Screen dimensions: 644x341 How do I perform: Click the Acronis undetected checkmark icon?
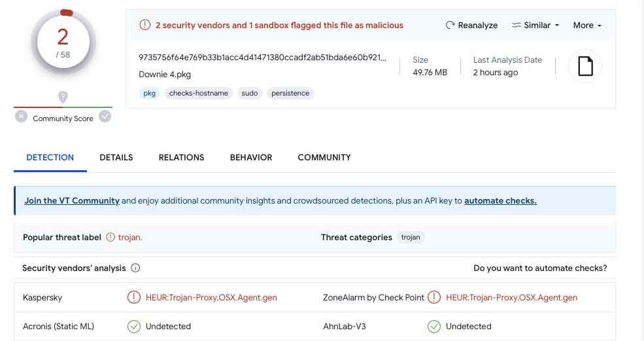coord(134,326)
